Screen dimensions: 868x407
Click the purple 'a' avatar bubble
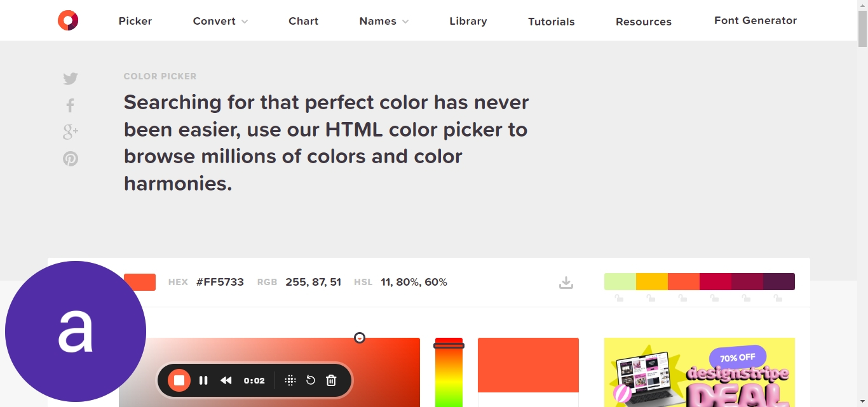(x=76, y=331)
